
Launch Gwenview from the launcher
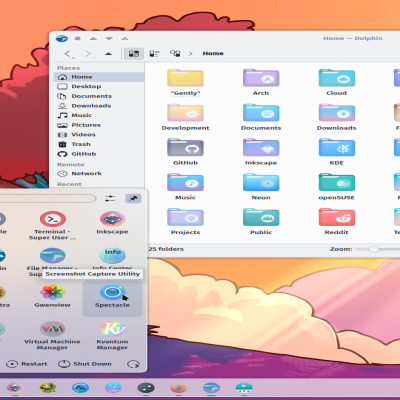[x=52, y=295]
